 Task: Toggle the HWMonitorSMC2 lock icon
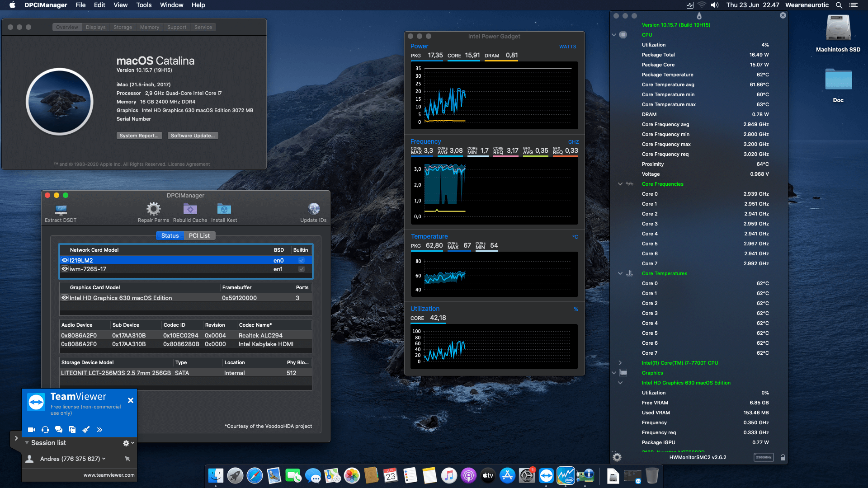pos(783,457)
